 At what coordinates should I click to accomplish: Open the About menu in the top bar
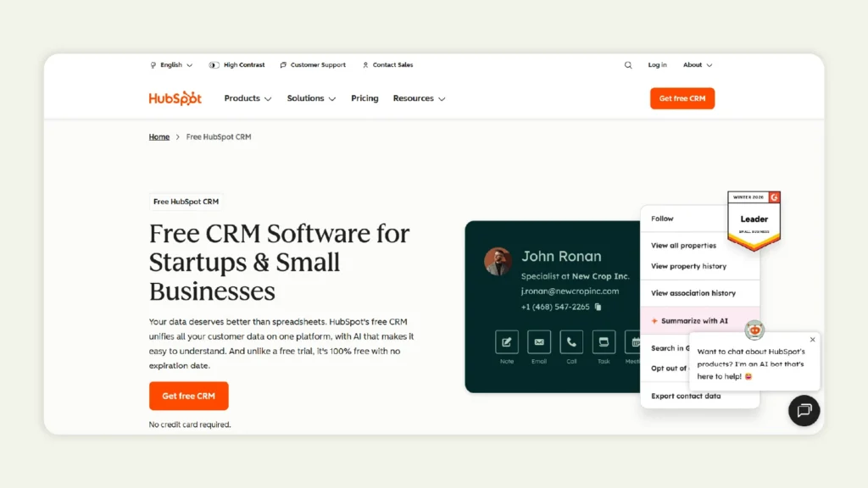(697, 64)
